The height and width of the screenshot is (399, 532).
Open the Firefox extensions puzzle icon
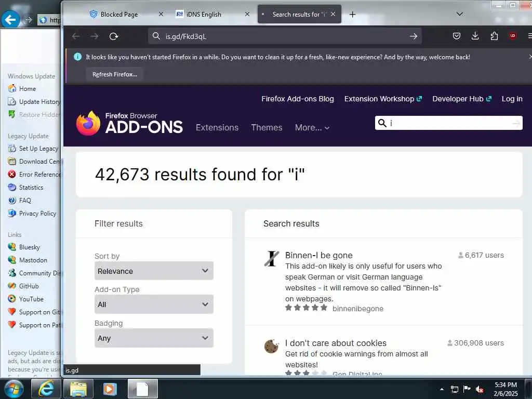coord(495,36)
